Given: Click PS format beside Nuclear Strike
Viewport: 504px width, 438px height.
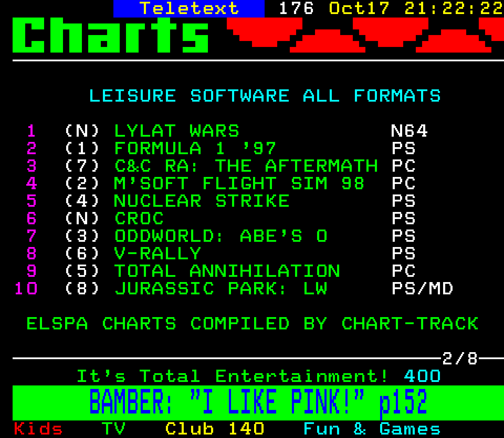Looking at the screenshot, I should click(x=404, y=201).
